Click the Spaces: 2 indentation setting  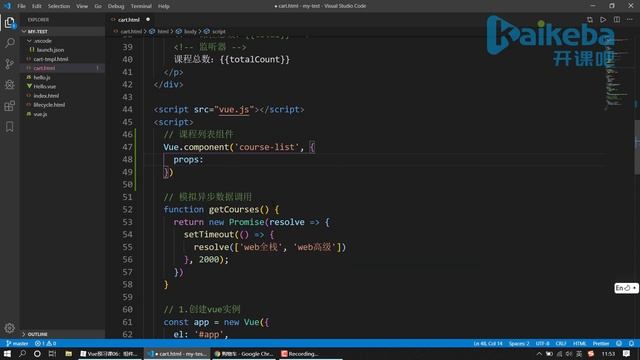click(x=519, y=343)
